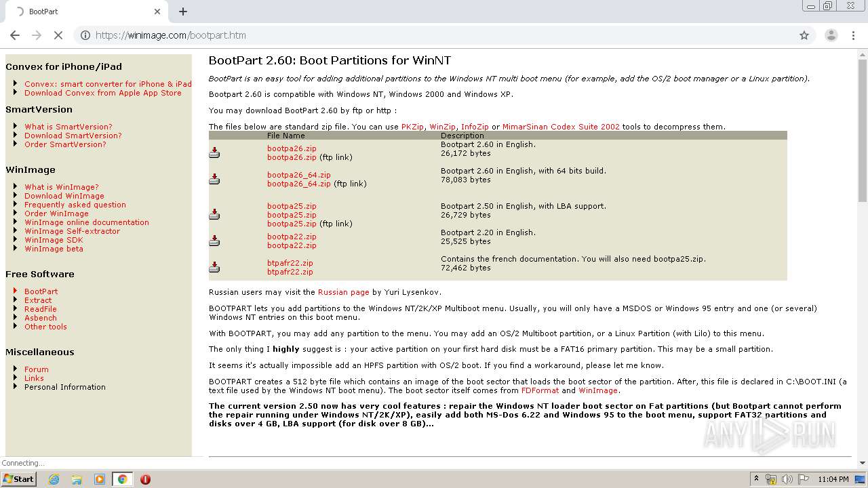Viewport: 868px width, 488px height.
Task: Open MimarSinan Codex Suite 2002 link
Action: 561,127
